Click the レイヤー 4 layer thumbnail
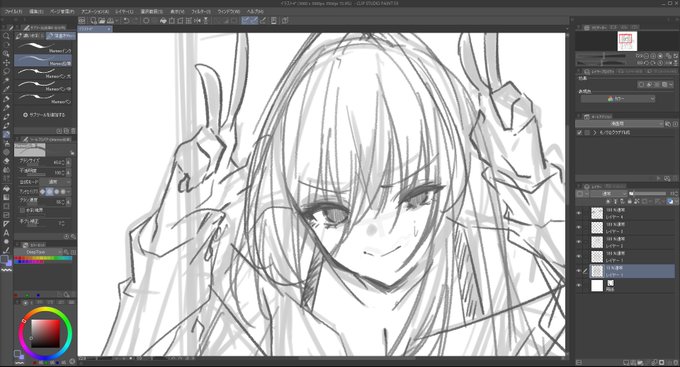680x367 pixels. [x=597, y=213]
